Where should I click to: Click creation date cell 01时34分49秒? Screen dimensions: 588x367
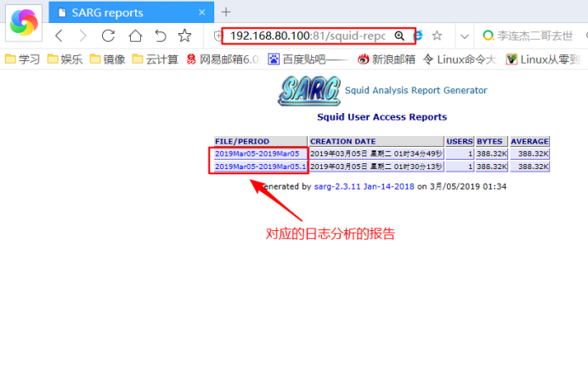[x=376, y=154]
